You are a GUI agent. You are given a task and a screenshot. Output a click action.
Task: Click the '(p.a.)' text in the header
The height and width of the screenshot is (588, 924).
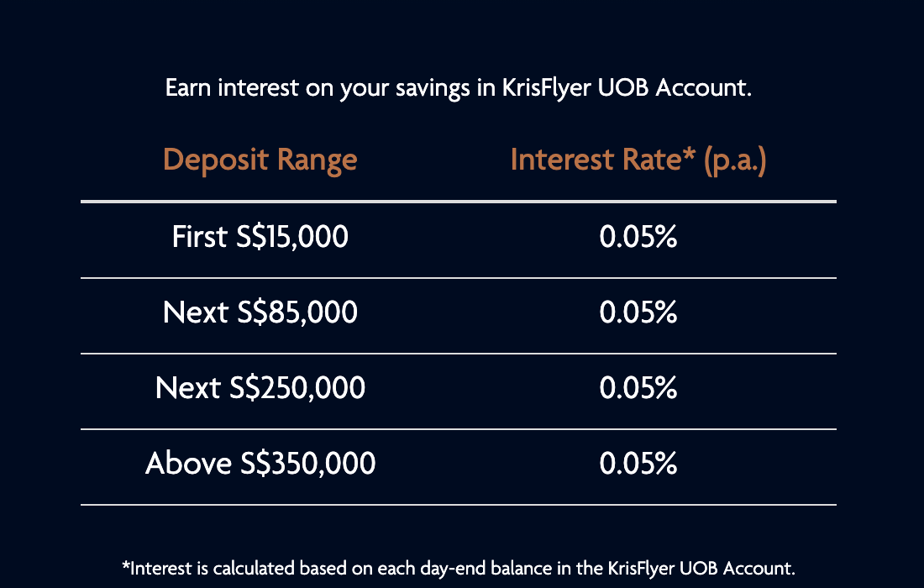coord(735,160)
